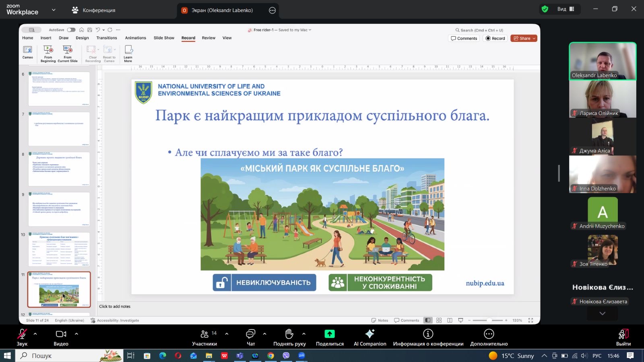Select slide 10 thumbnail in slide panel

pyautogui.click(x=59, y=249)
